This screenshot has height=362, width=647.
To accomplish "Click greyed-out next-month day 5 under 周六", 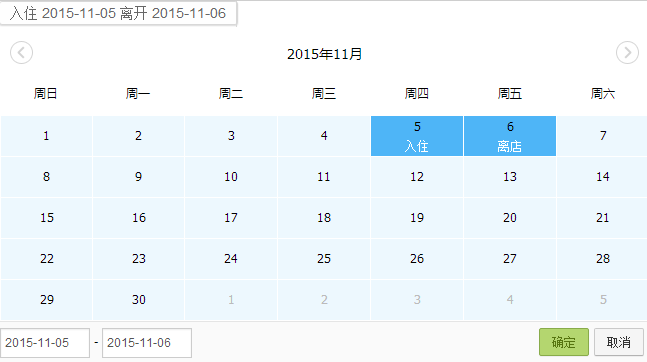I will tap(602, 300).
